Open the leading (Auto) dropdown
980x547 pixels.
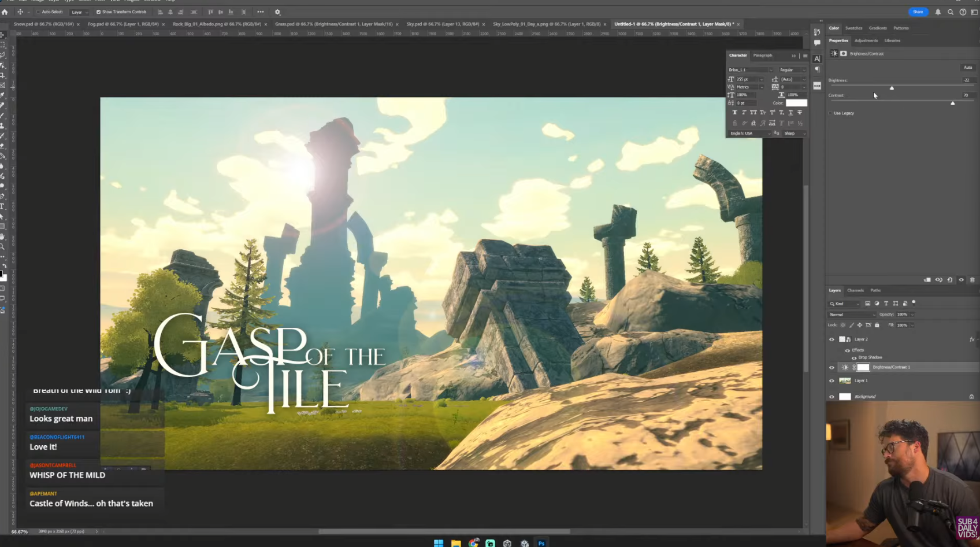coord(793,79)
